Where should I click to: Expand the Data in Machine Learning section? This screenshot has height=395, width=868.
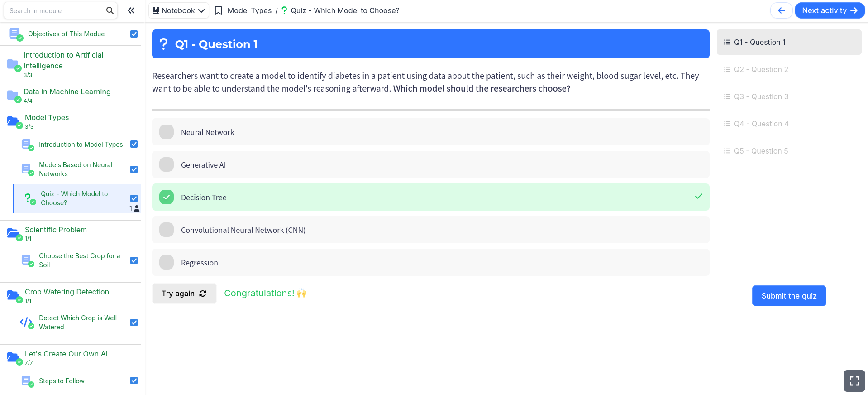67,92
